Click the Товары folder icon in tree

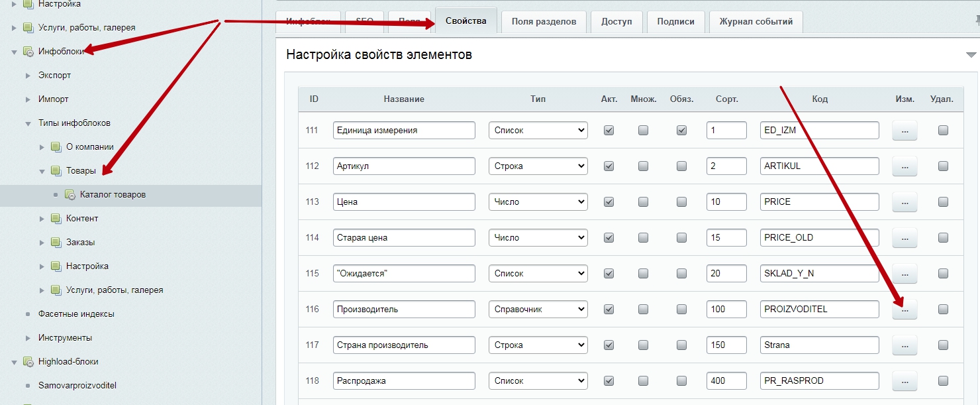click(56, 171)
